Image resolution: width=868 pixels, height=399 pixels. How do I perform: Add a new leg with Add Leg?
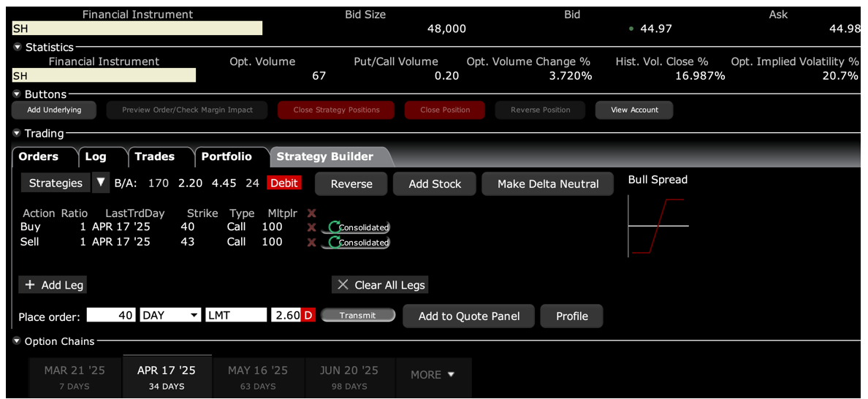(x=53, y=285)
